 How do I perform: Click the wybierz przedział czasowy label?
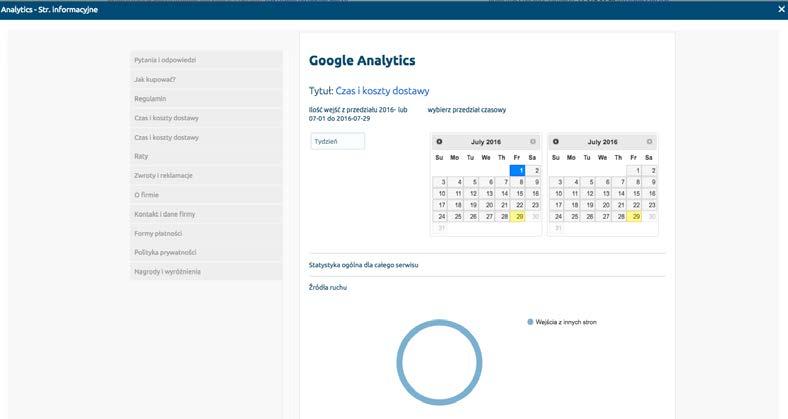point(467,110)
